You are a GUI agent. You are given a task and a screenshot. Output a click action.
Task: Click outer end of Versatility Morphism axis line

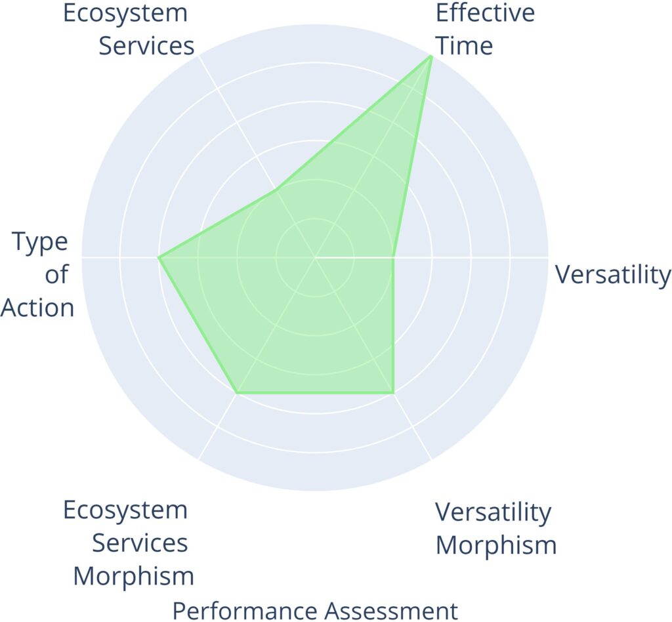point(431,459)
